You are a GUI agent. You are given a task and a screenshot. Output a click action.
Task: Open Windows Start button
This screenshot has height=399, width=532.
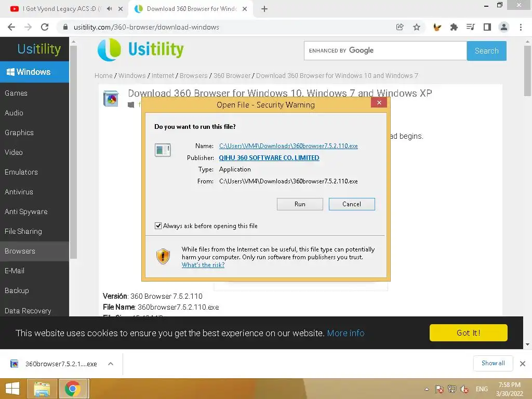(x=12, y=389)
